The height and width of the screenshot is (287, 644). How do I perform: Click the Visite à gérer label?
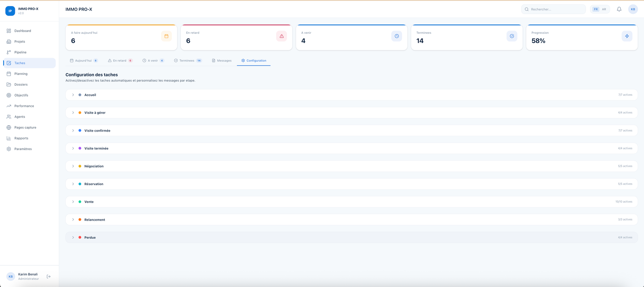click(x=95, y=113)
